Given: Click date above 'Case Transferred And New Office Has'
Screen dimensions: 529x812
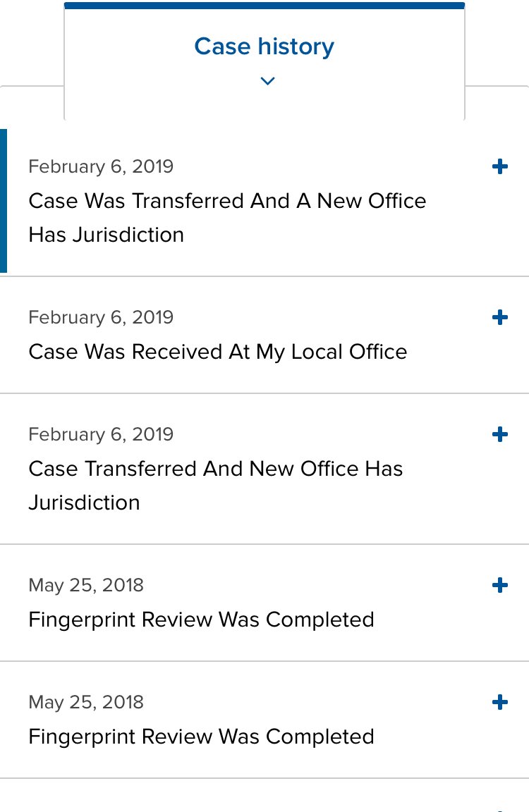Looking at the screenshot, I should coord(101,434).
